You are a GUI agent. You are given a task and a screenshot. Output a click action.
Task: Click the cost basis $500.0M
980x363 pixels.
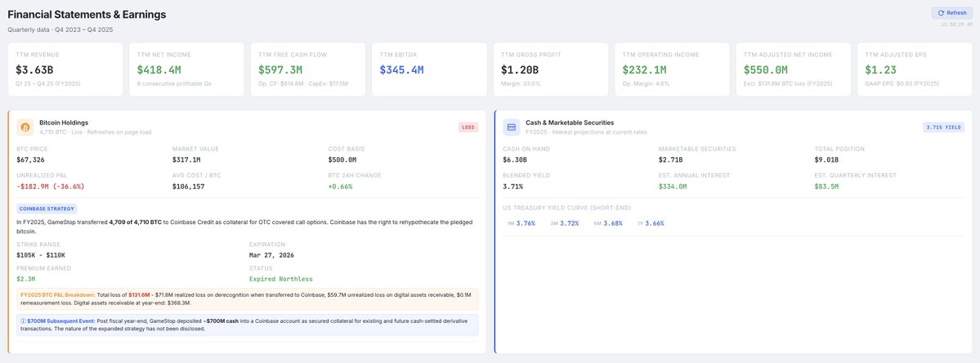tap(342, 160)
